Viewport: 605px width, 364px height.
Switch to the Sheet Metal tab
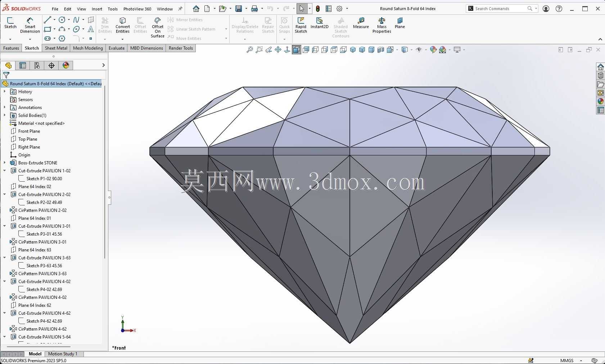56,48
